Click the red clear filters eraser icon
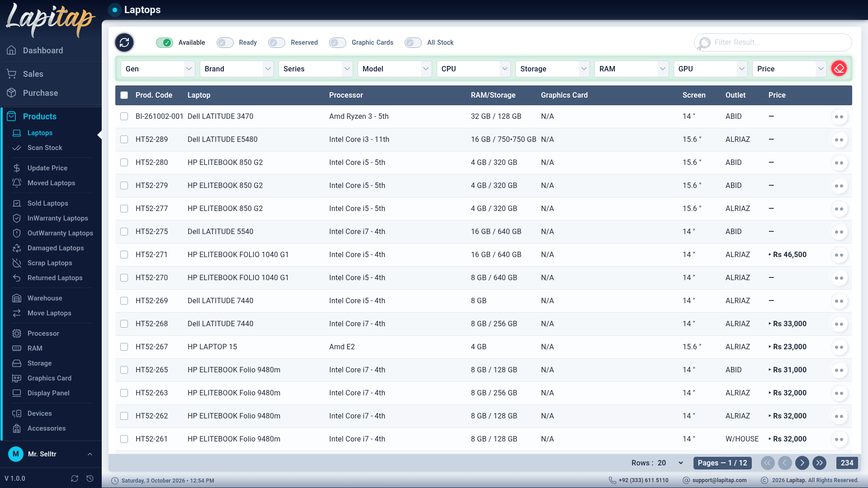 coord(839,69)
